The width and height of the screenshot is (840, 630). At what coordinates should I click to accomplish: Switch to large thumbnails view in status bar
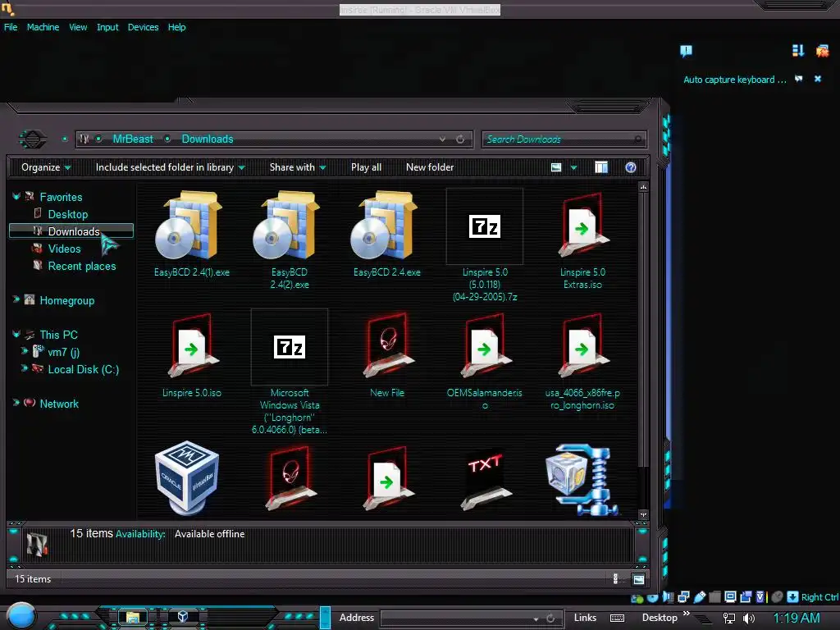(638, 579)
